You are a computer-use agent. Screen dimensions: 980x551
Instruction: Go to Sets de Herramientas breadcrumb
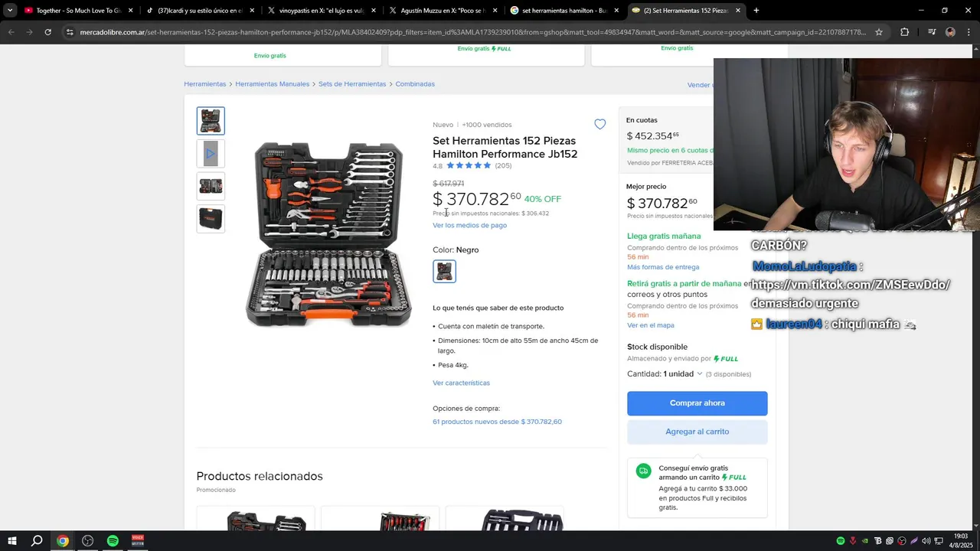pyautogui.click(x=352, y=84)
